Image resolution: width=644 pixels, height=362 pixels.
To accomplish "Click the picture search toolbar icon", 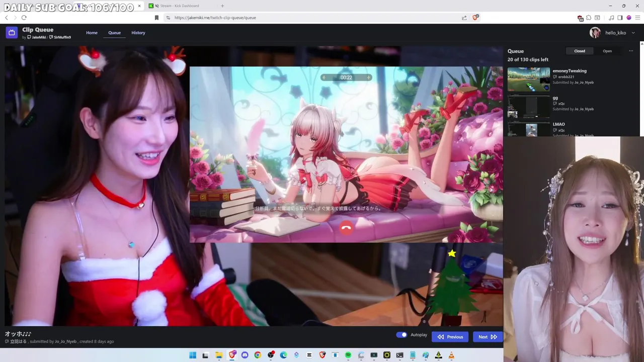I will (x=597, y=18).
